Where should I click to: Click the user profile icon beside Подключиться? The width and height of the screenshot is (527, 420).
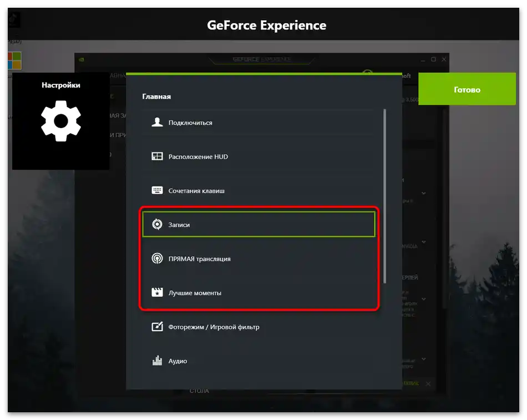click(x=157, y=122)
